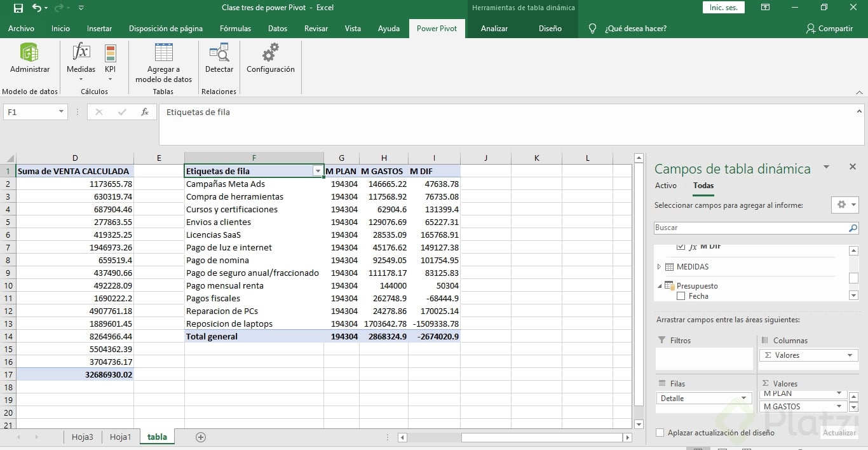Image resolution: width=868 pixels, height=450 pixels.
Task: Uncheck the M DIF measure checkbox
Action: (681, 247)
